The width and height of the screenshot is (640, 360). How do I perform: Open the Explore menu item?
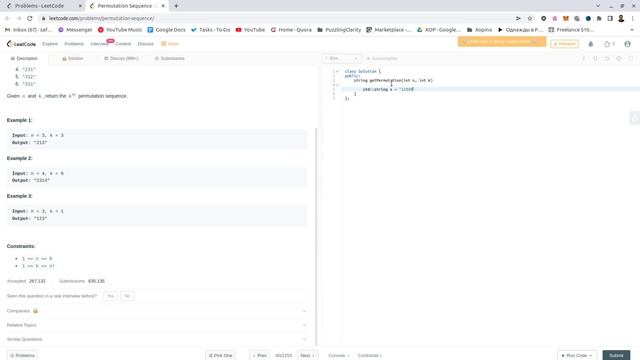point(50,44)
